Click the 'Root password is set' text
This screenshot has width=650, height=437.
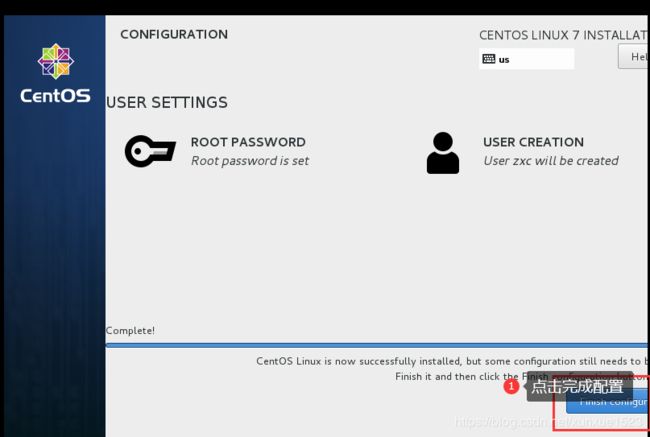pyautogui.click(x=250, y=161)
